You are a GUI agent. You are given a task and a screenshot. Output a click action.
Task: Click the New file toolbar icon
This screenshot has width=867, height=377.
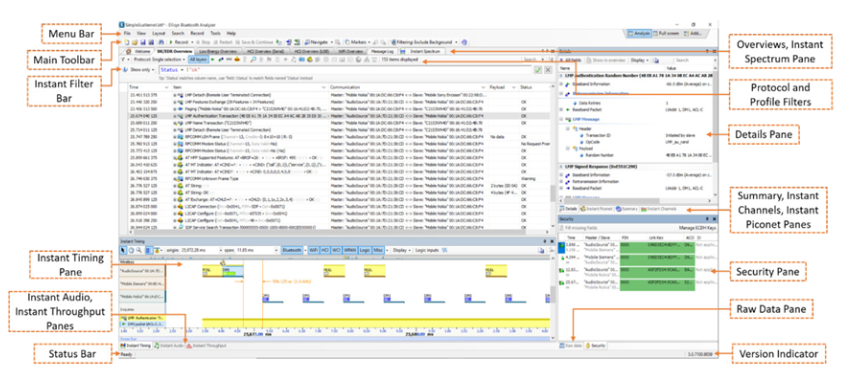click(127, 42)
